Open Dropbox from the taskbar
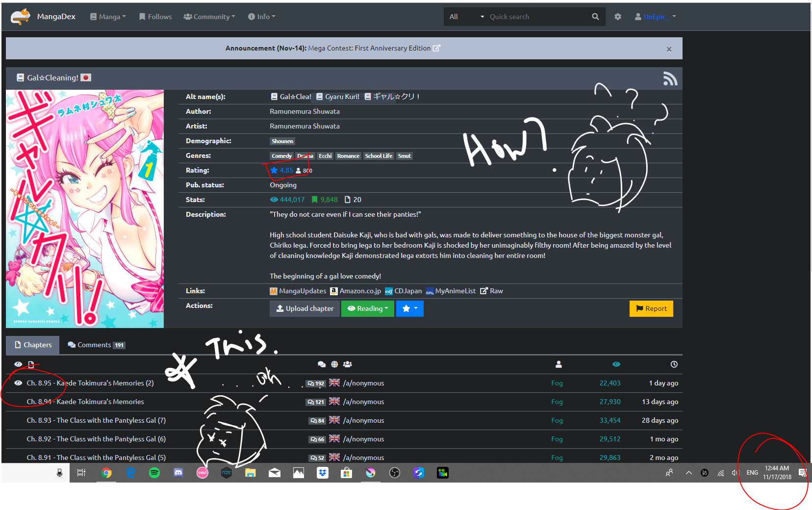812x510 pixels. pyautogui.click(x=323, y=473)
